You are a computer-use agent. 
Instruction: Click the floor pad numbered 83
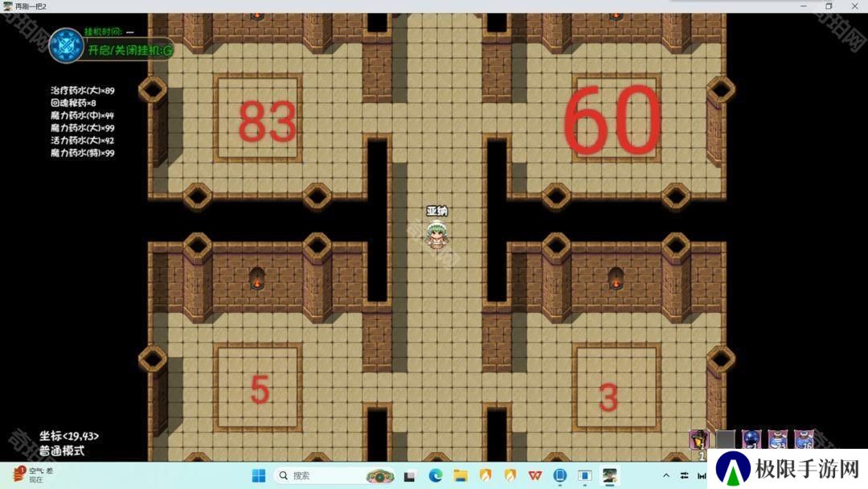[x=258, y=118]
